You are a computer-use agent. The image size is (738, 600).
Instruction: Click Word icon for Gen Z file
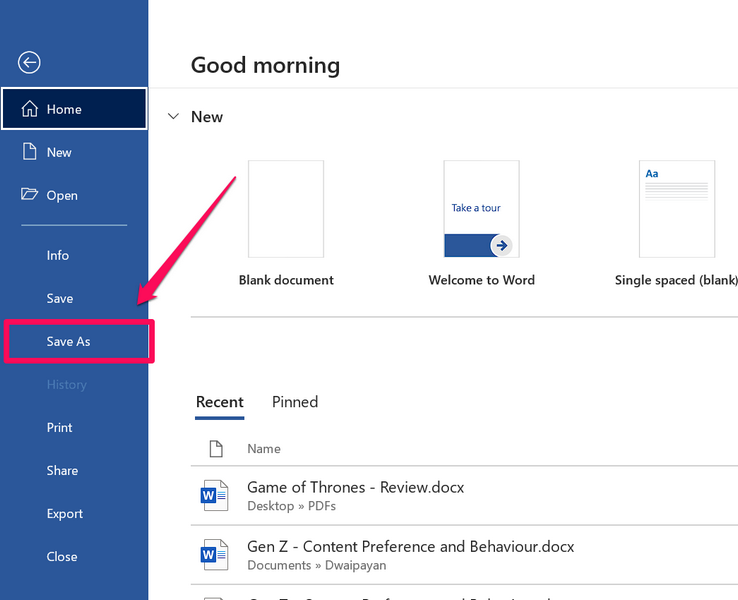tap(215, 554)
